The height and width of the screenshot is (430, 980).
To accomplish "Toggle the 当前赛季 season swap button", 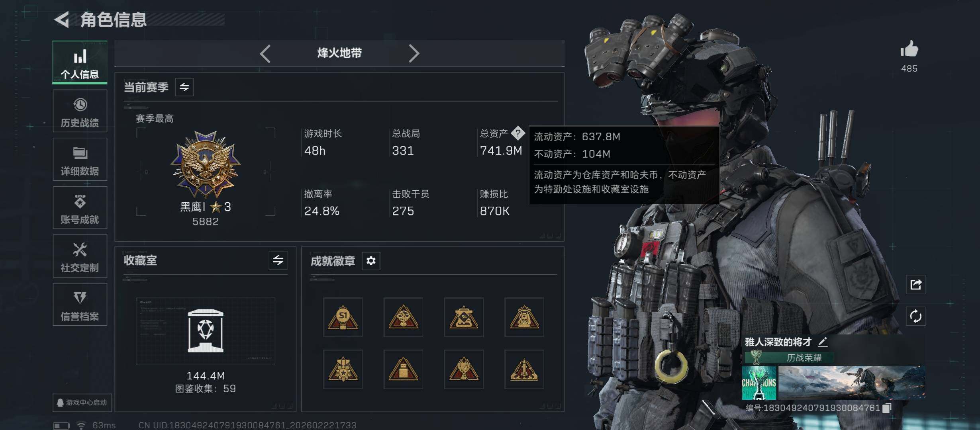I will 184,87.
